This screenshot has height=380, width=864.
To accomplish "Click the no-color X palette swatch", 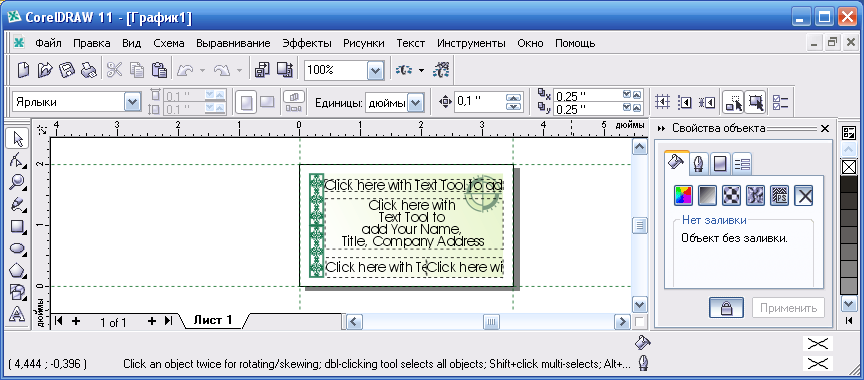I will click(849, 166).
